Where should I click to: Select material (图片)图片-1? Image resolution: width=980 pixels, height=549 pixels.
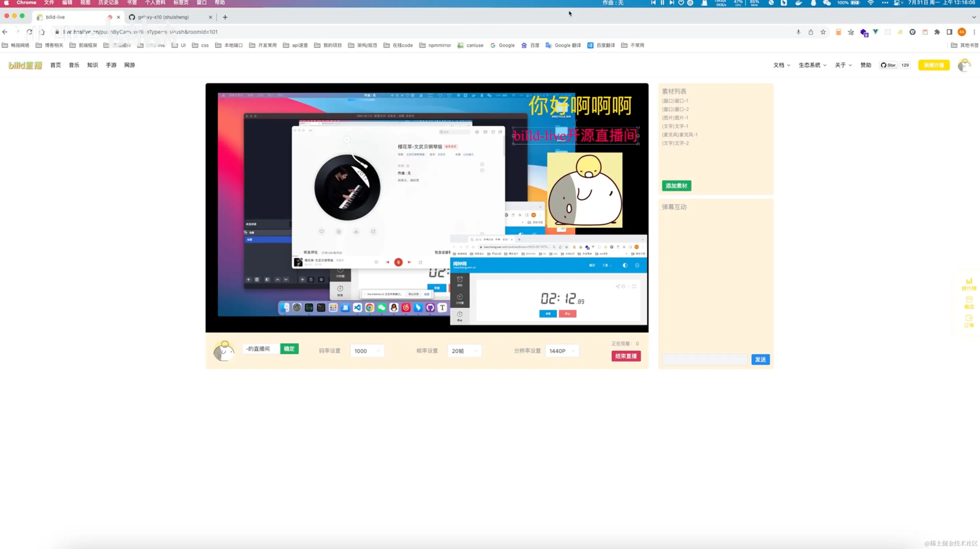pos(675,118)
